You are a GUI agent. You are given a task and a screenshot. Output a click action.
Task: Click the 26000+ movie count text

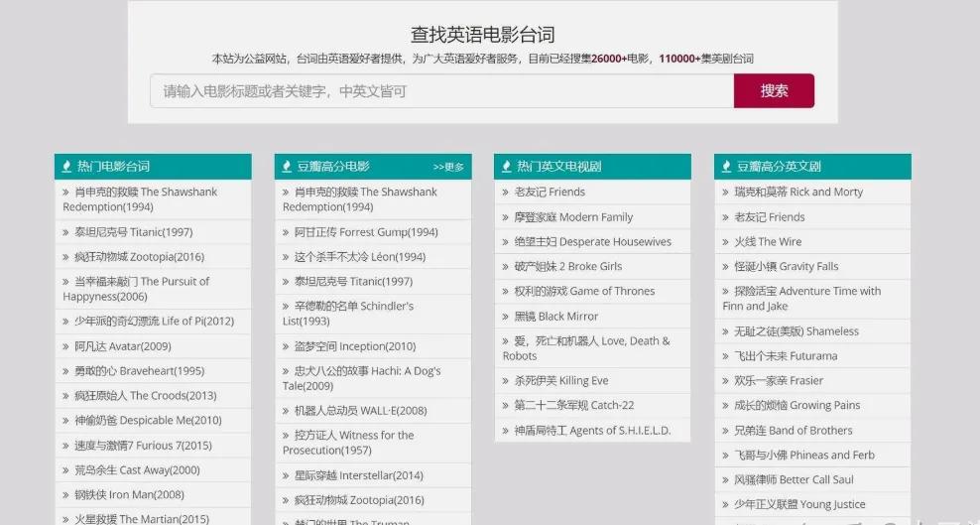click(609, 59)
